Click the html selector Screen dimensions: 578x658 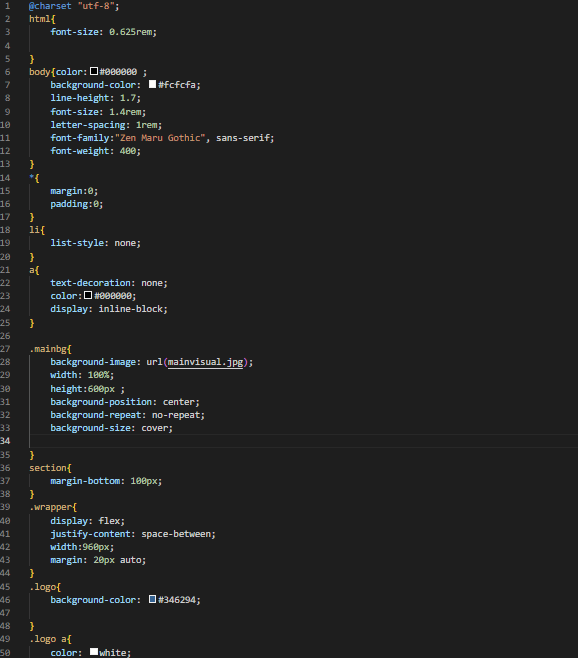pyautogui.click(x=39, y=19)
